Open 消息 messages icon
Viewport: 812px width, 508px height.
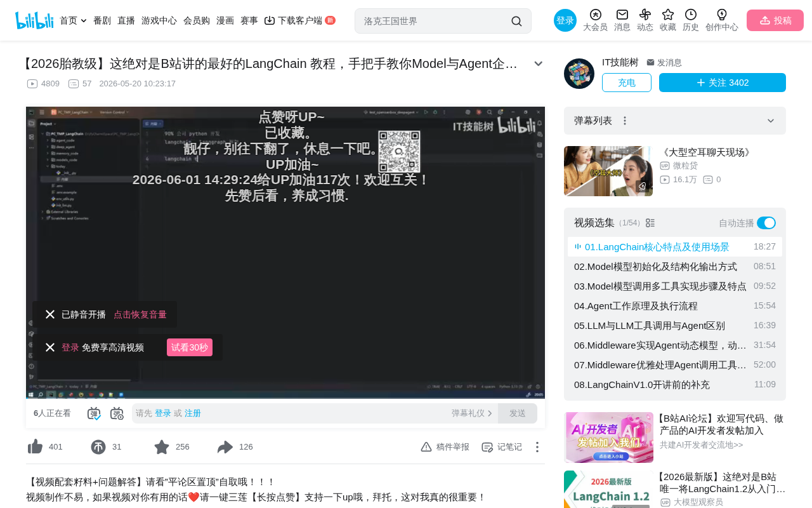tap(622, 15)
